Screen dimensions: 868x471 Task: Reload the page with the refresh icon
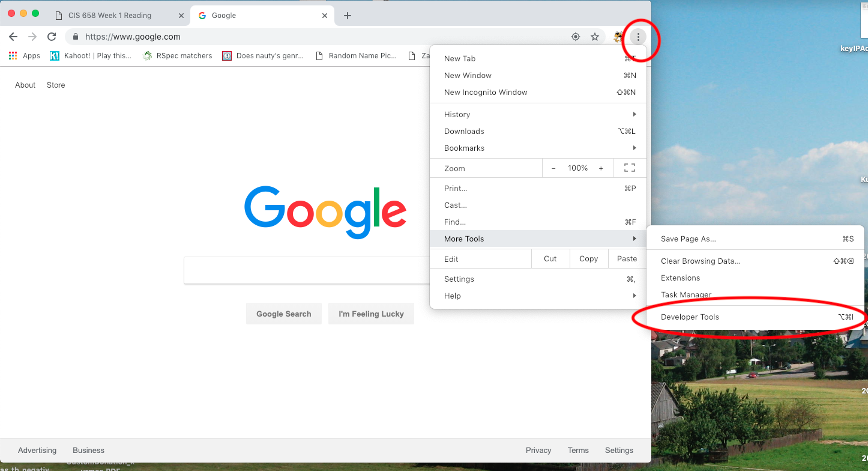pos(52,37)
